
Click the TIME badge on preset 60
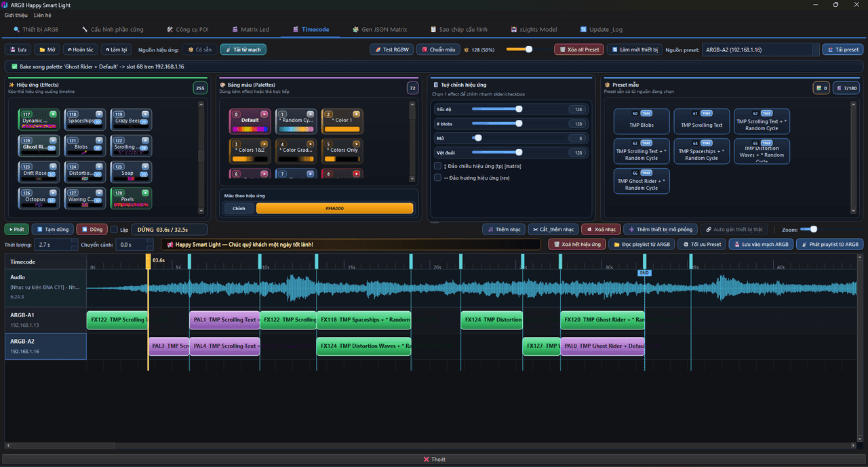pyautogui.click(x=647, y=113)
